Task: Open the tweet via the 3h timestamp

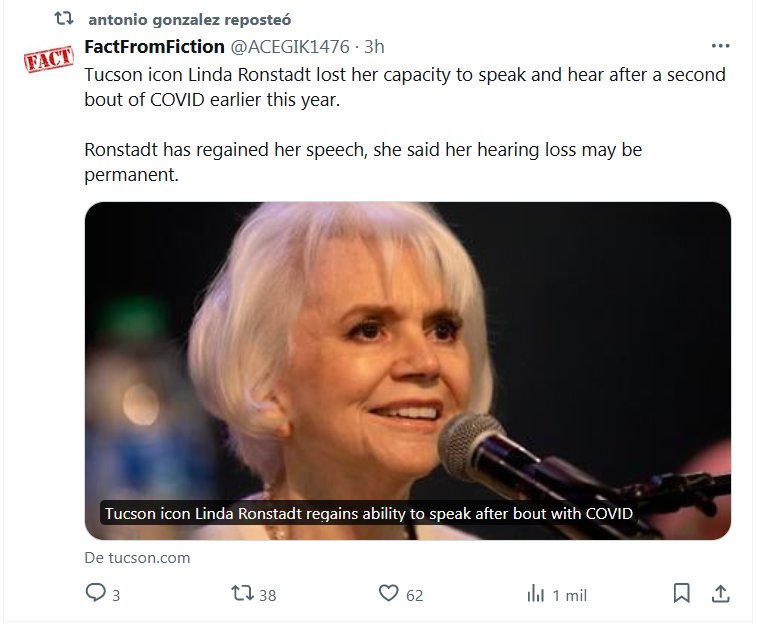Action: point(374,46)
